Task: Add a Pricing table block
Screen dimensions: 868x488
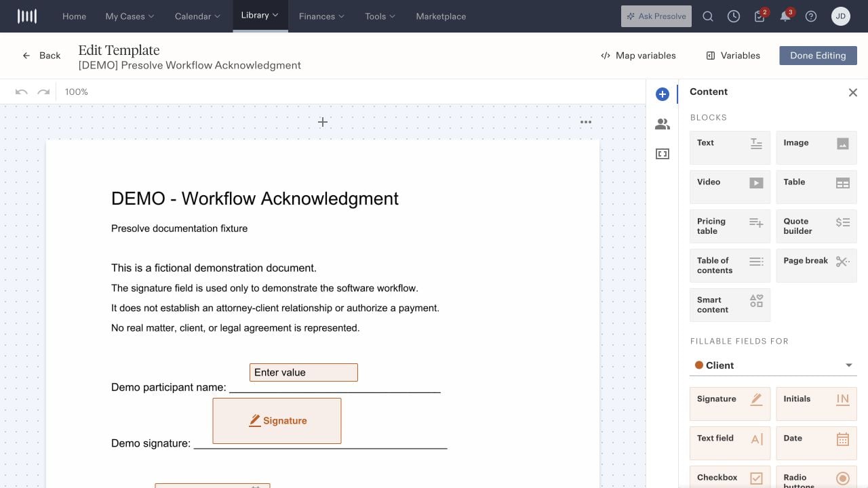Action: point(730,226)
